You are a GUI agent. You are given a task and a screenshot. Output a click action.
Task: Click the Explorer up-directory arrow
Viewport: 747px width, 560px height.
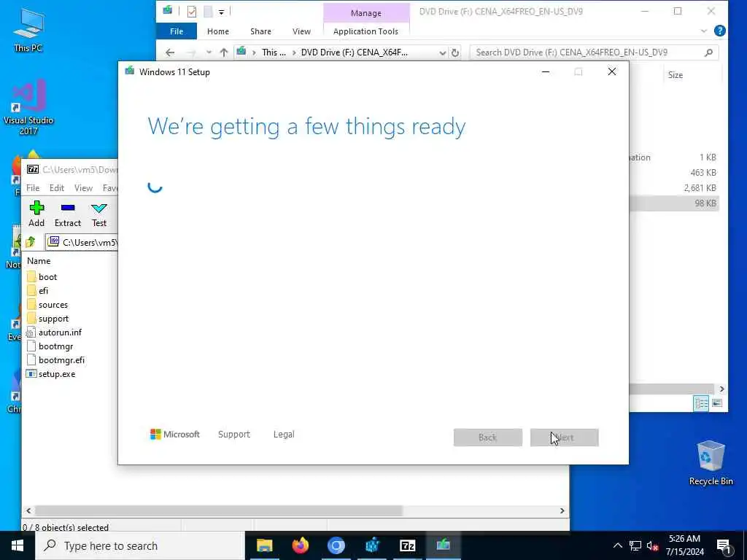pyautogui.click(x=224, y=52)
